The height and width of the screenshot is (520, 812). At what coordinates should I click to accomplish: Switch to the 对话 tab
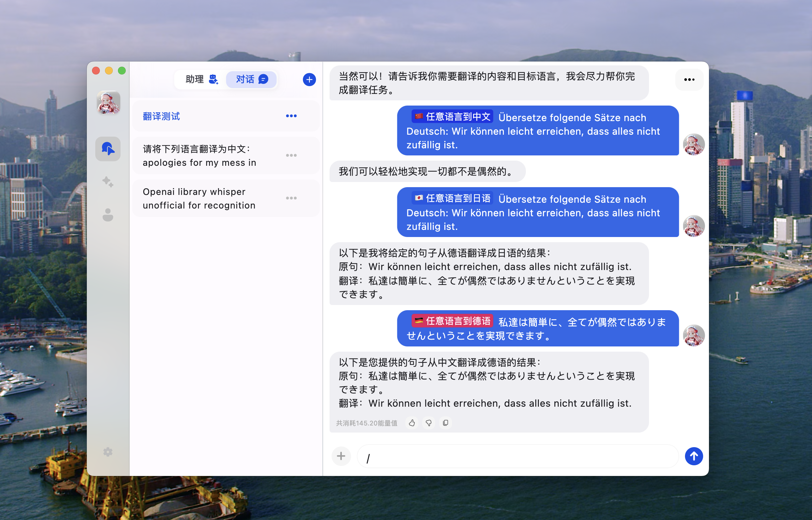[251, 79]
